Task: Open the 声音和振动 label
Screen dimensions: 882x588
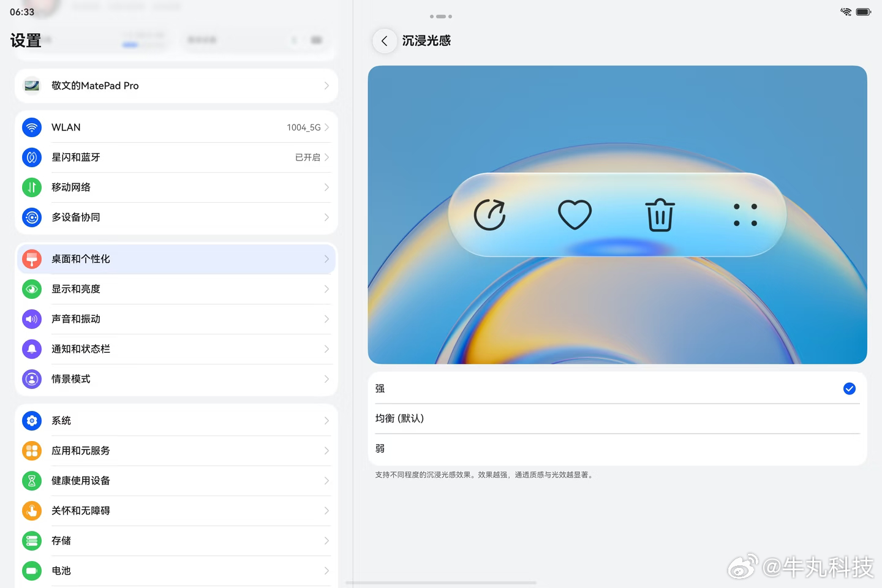Action: pos(76,319)
